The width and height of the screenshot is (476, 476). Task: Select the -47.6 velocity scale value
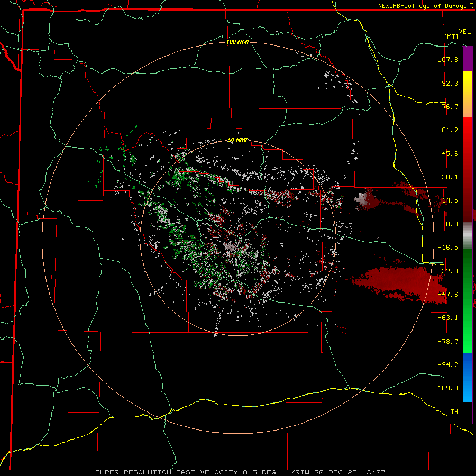click(448, 295)
